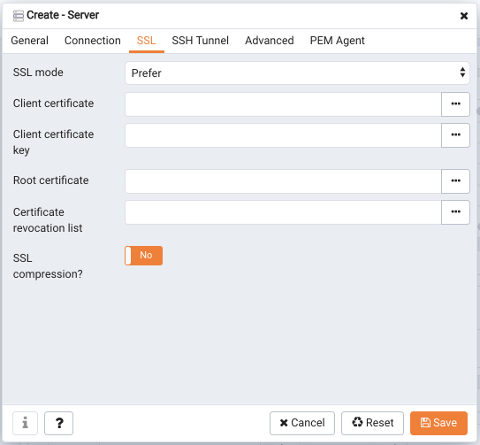The height and width of the screenshot is (445, 480).
Task: Open the SSL mode dropdown
Action: [x=297, y=73]
